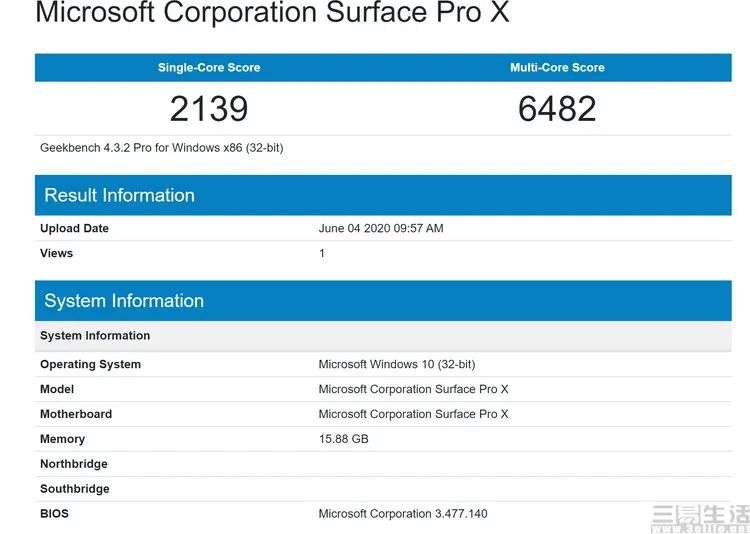Select the Motherboard row label
Image resolution: width=750 pixels, height=534 pixels.
(76, 414)
